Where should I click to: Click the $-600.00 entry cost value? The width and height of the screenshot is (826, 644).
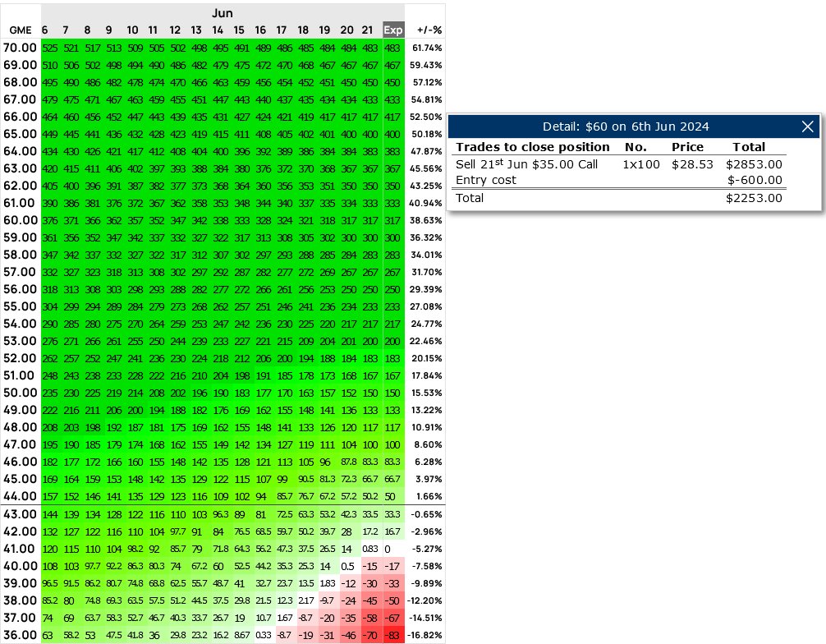pos(755,180)
